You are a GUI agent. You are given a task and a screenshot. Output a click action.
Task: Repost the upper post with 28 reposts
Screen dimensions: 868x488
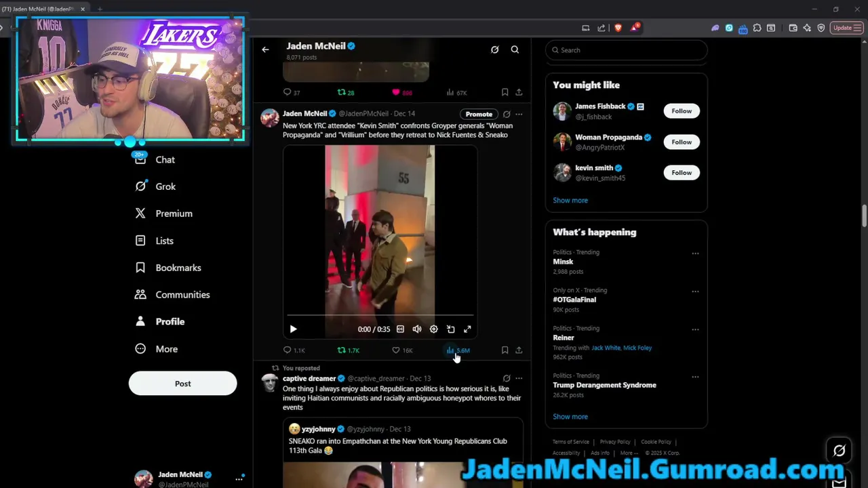point(346,92)
